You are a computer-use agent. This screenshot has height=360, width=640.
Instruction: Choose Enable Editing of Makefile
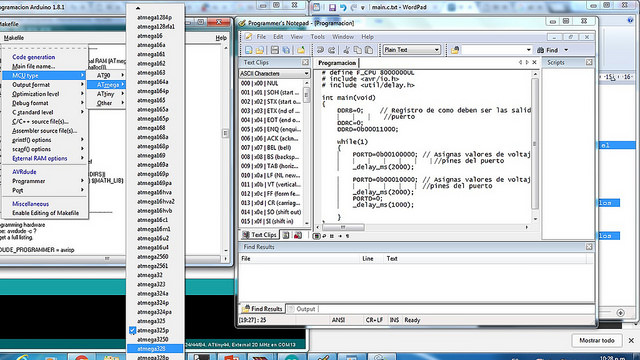[44, 213]
